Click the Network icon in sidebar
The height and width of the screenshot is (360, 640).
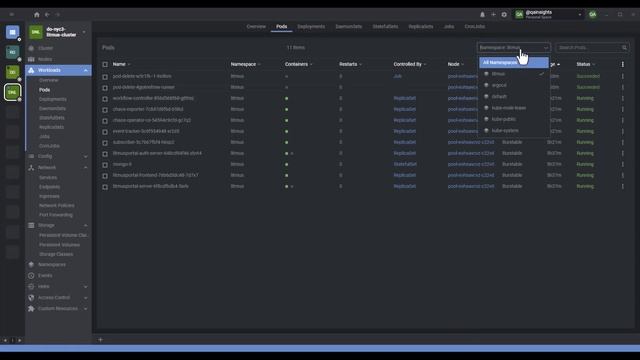(31, 168)
